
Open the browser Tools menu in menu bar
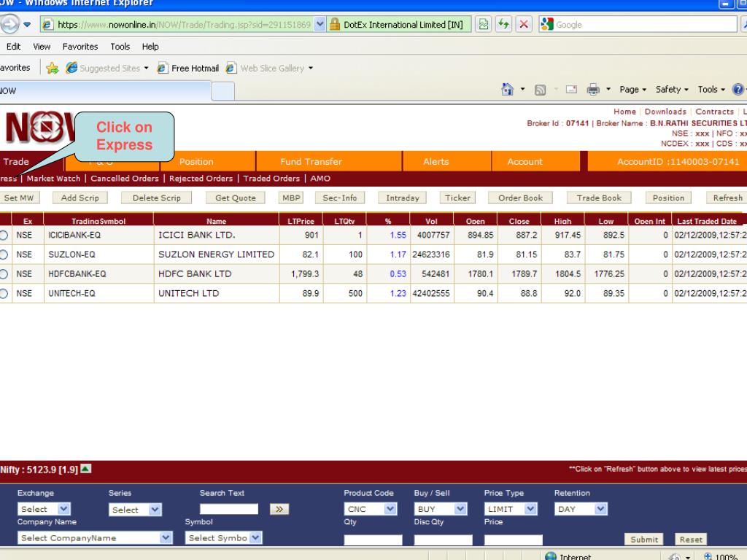(x=120, y=47)
